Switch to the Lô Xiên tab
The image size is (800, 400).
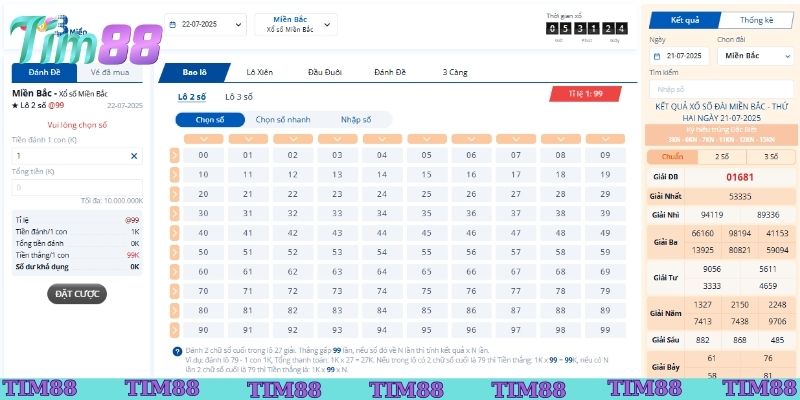pos(259,72)
